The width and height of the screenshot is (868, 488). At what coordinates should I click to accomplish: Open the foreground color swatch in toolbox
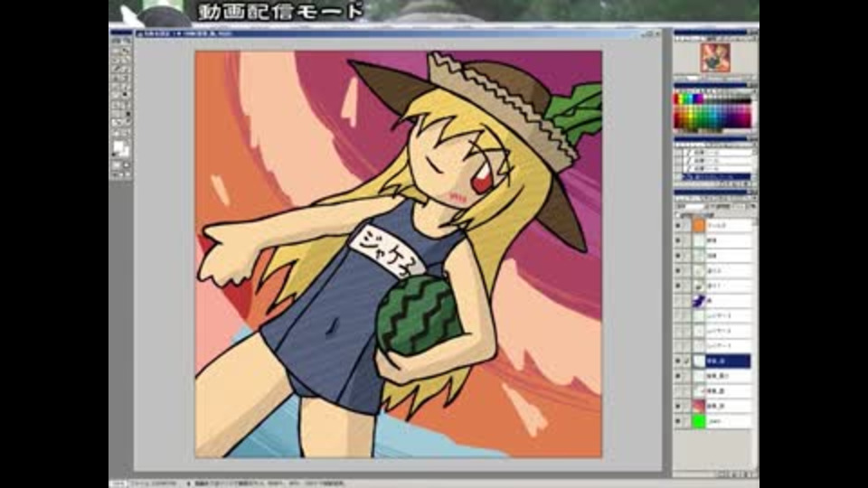tap(118, 146)
